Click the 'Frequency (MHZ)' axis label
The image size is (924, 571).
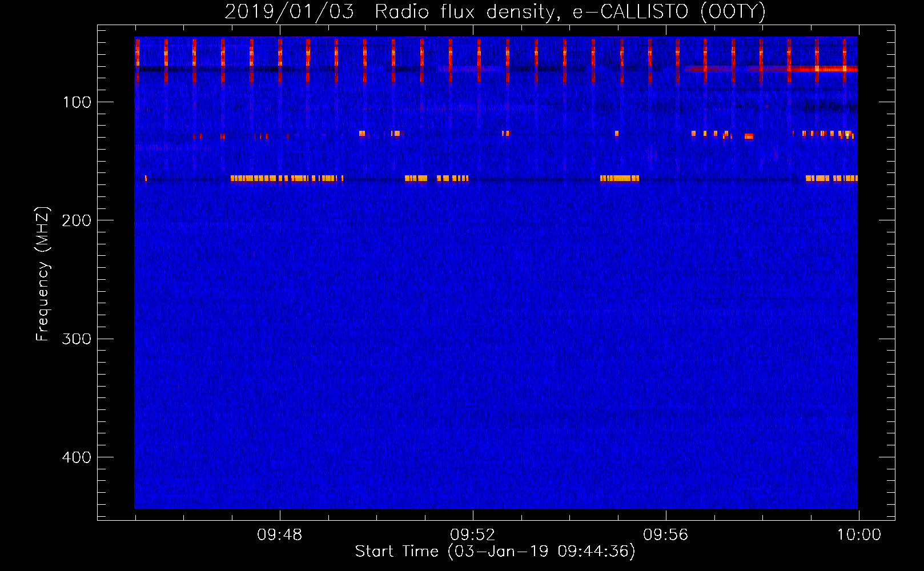click(x=43, y=274)
